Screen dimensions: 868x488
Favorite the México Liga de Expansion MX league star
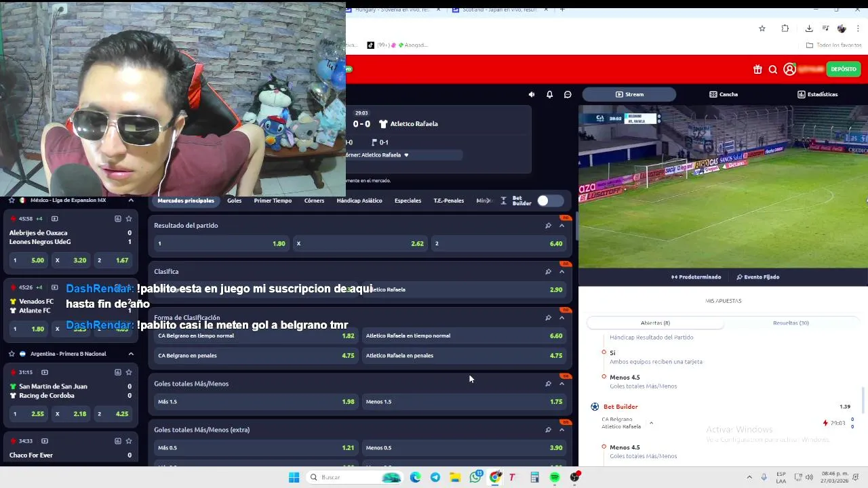(12, 201)
